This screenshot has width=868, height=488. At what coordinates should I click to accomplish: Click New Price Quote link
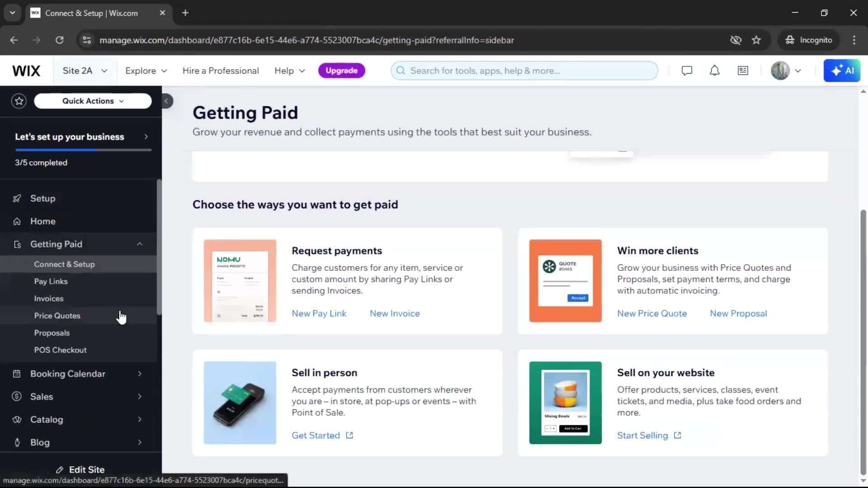651,313
